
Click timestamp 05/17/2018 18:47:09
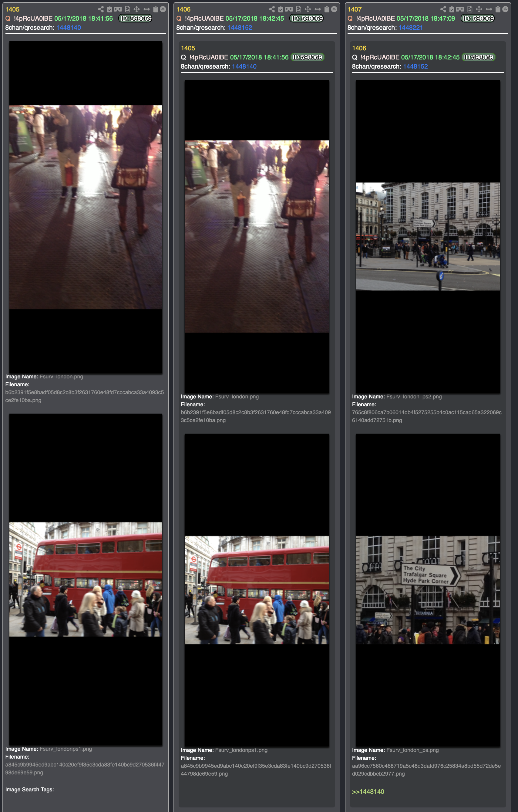426,18
